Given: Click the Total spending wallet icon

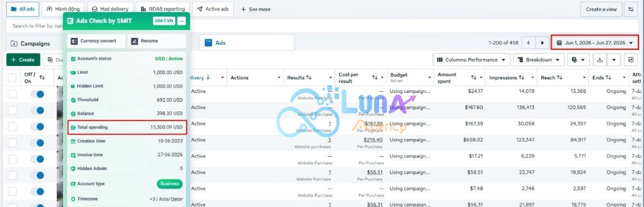Looking at the screenshot, I should coord(73,127).
